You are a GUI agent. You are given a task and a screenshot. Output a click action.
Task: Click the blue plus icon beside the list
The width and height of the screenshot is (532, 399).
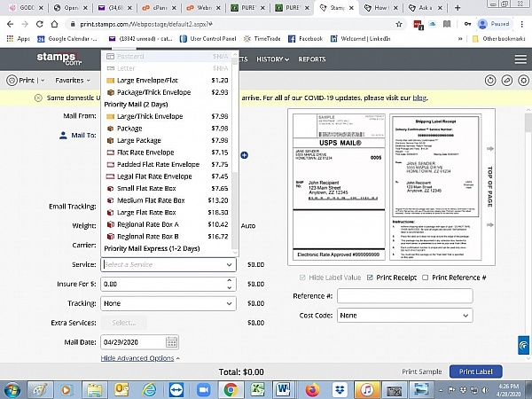pyautogui.click(x=244, y=155)
